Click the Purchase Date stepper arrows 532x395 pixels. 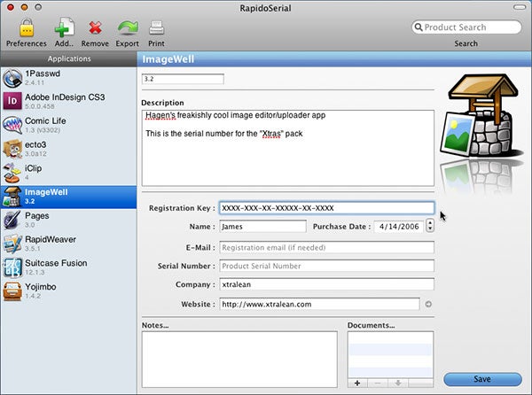(430, 226)
